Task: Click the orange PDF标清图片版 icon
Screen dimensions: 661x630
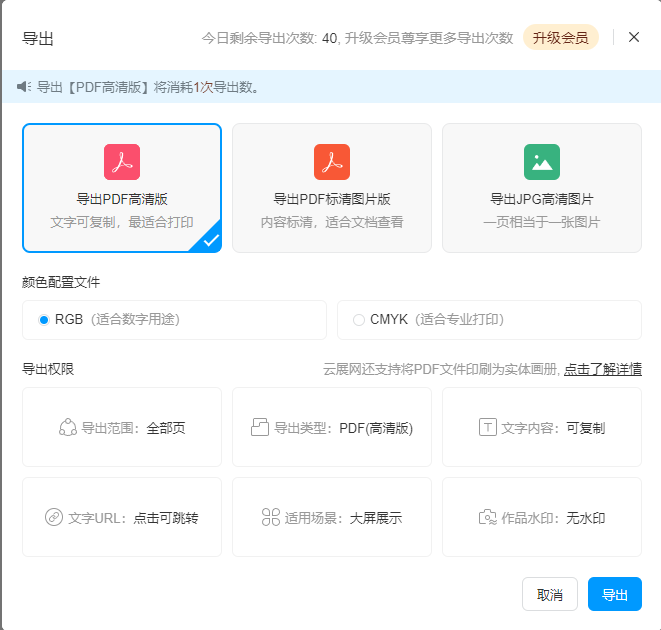Action: [x=331, y=162]
